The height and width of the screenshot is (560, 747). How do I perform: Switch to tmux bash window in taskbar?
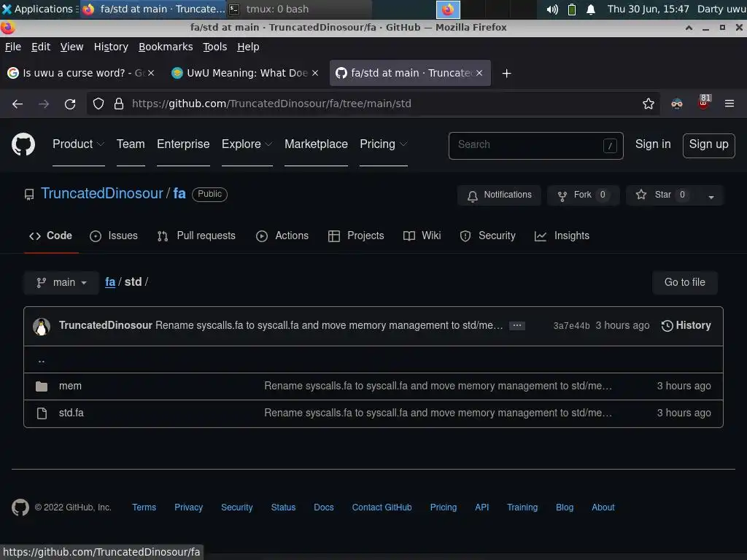coord(299,9)
